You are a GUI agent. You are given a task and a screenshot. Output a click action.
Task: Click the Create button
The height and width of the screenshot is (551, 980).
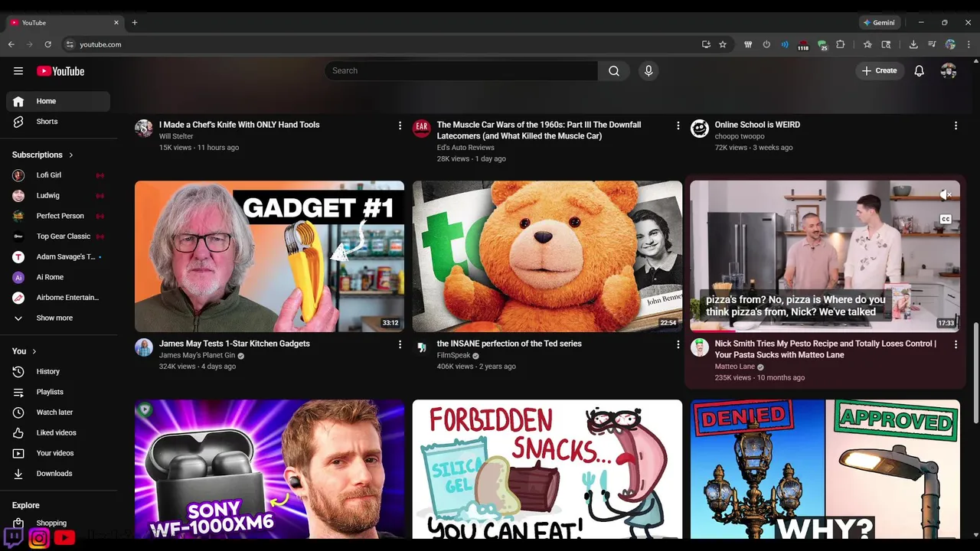point(879,70)
